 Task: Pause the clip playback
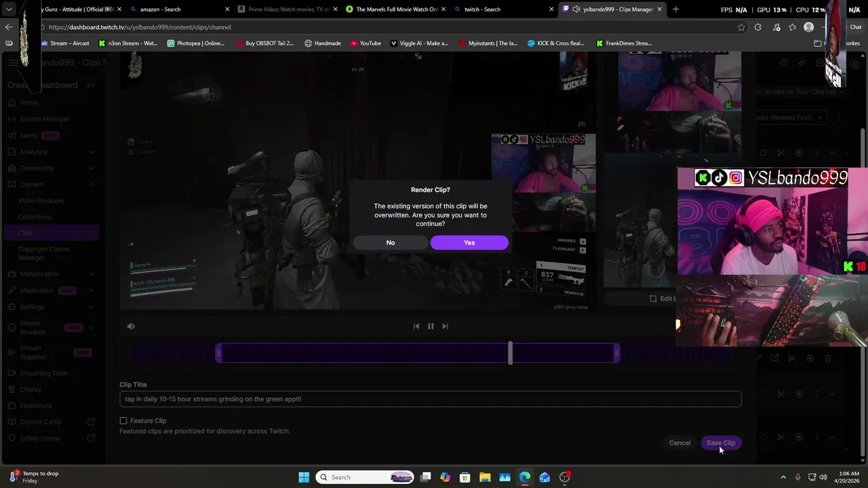(x=431, y=326)
